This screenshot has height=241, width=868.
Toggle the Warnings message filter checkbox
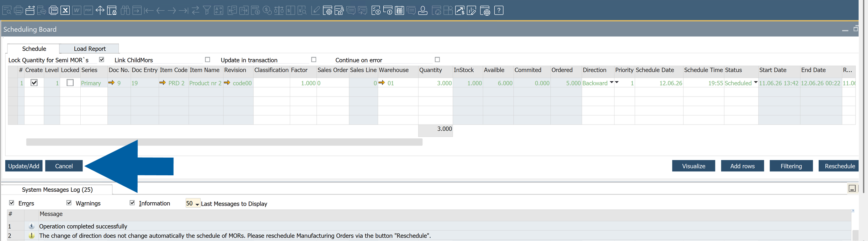click(x=69, y=203)
